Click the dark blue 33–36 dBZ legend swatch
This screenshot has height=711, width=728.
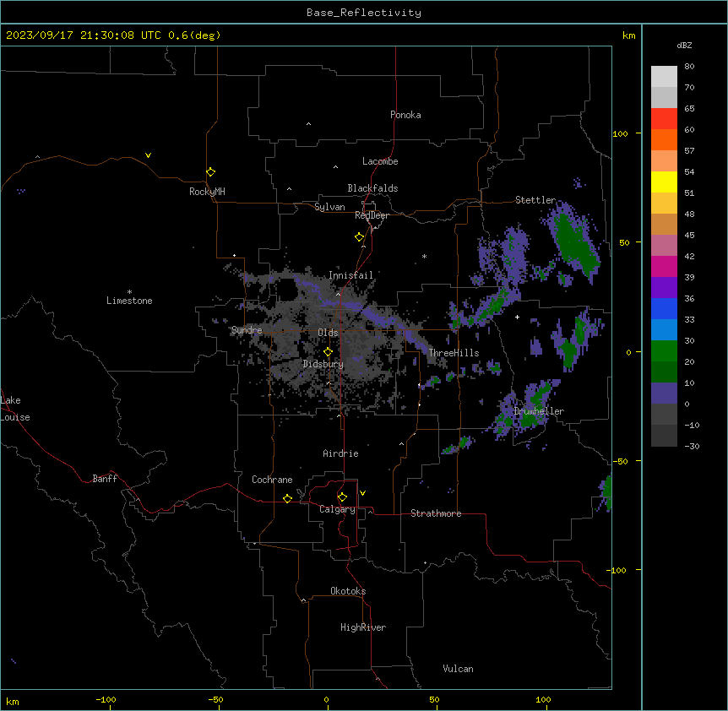click(664, 308)
